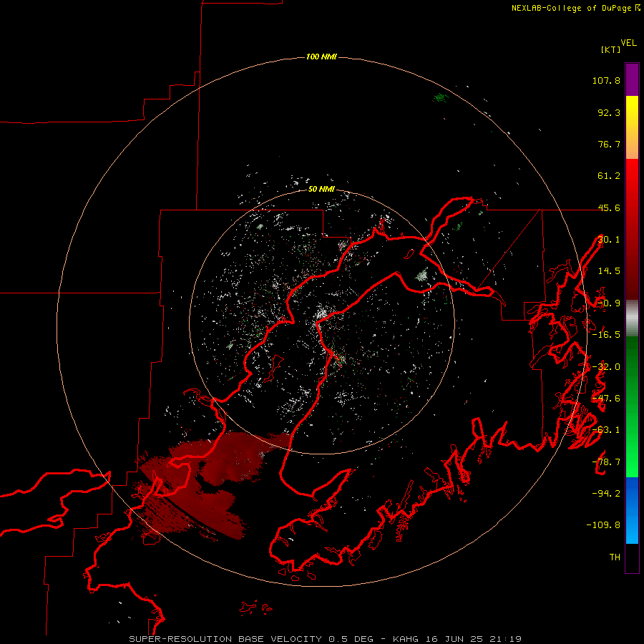Click the -16.5 velocity scale value
The image size is (644, 644).
606,335
